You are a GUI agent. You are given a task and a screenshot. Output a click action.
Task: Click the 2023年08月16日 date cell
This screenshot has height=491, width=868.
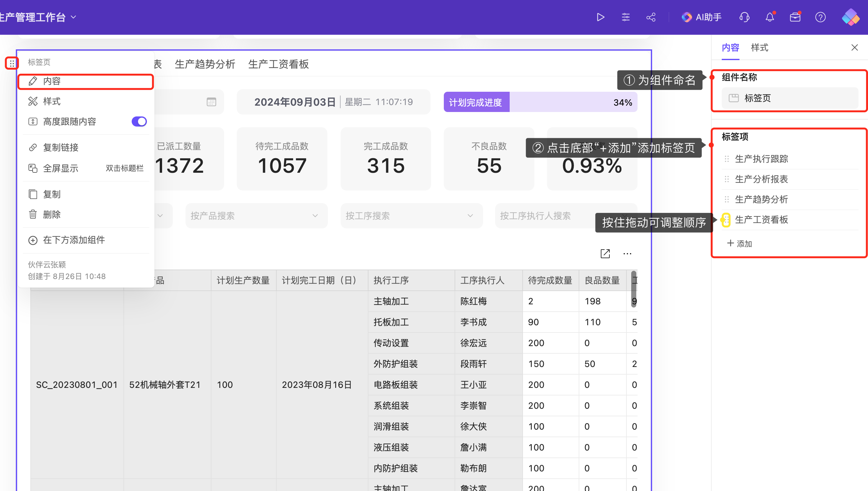[x=322, y=385]
